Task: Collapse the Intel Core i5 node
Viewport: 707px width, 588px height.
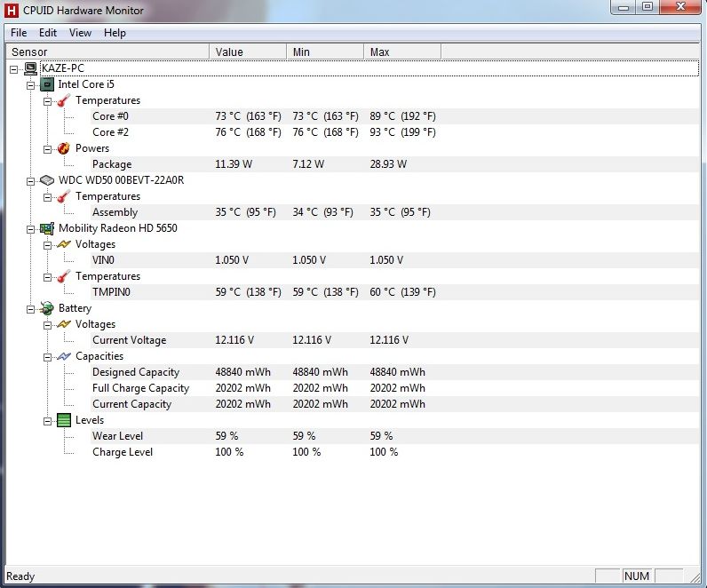Action: 30,85
